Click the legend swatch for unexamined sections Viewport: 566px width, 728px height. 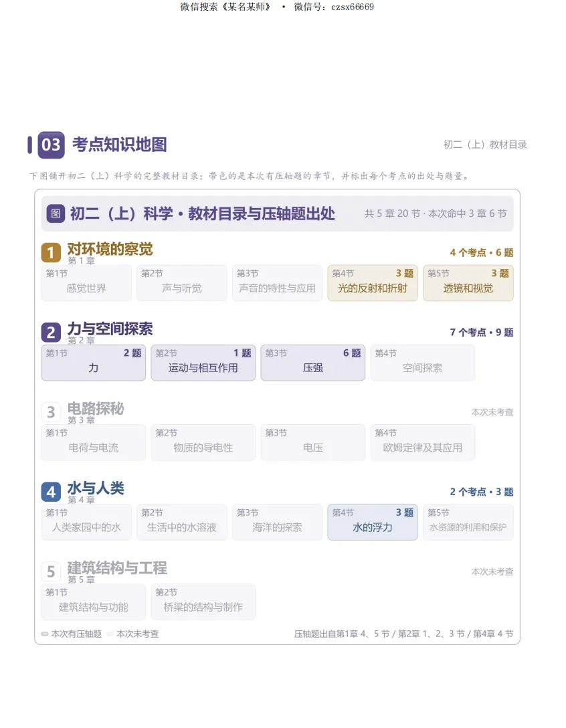(110, 634)
